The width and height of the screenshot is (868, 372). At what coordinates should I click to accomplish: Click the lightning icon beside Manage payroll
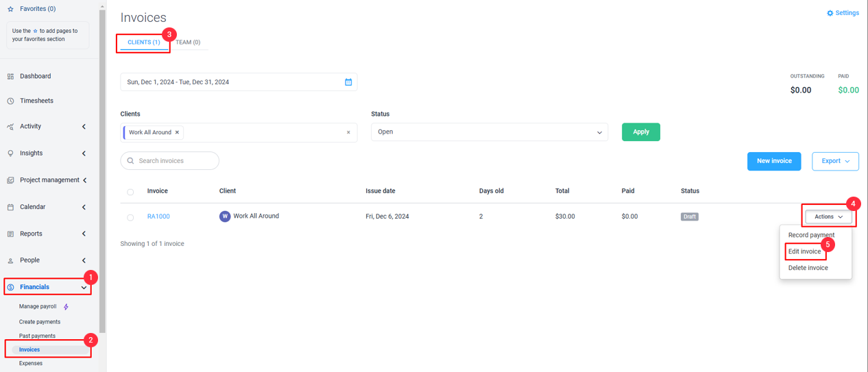[66, 307]
